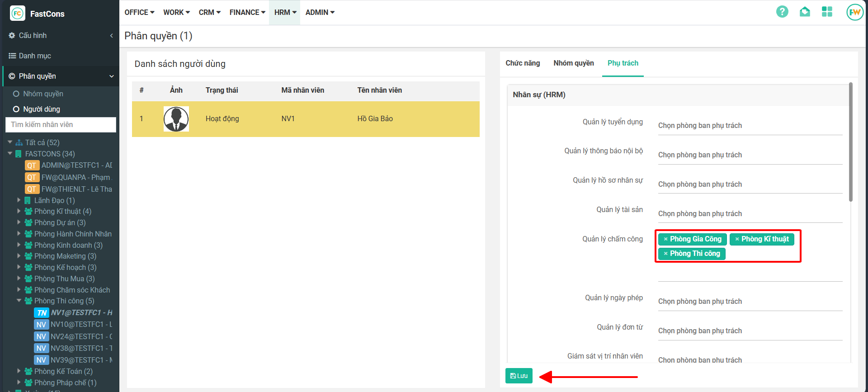Click the FW user avatar icon
The width and height of the screenshot is (868, 392).
click(854, 12)
